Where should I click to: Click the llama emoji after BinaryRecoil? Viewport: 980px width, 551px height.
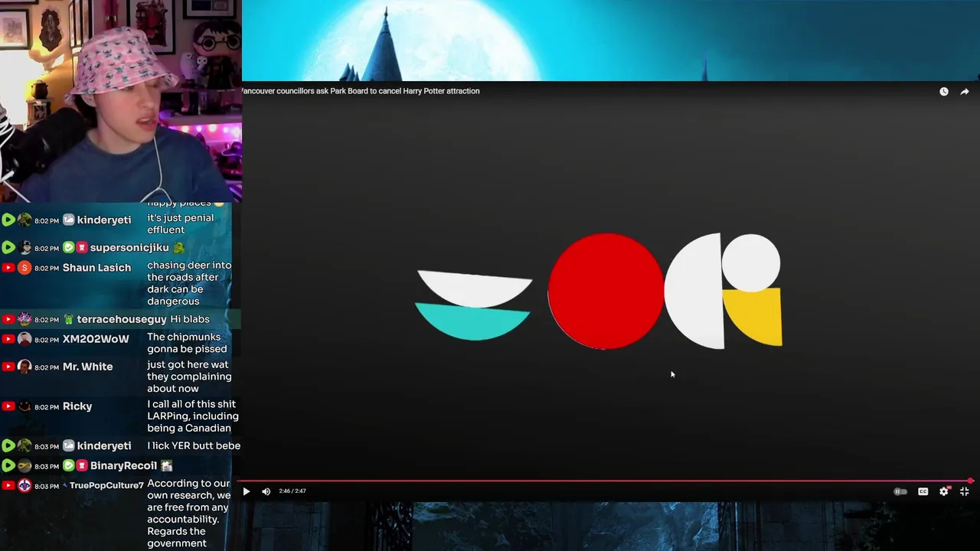(166, 466)
